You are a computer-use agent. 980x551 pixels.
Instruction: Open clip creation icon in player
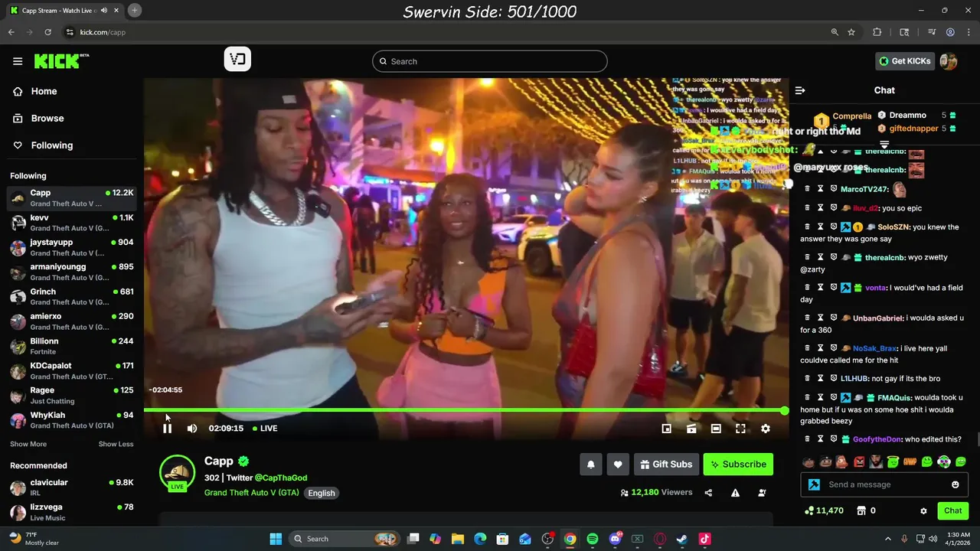coord(691,429)
